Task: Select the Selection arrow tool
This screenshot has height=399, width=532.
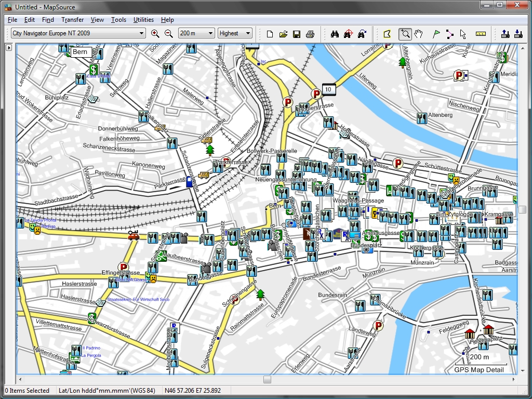Action: pos(463,34)
